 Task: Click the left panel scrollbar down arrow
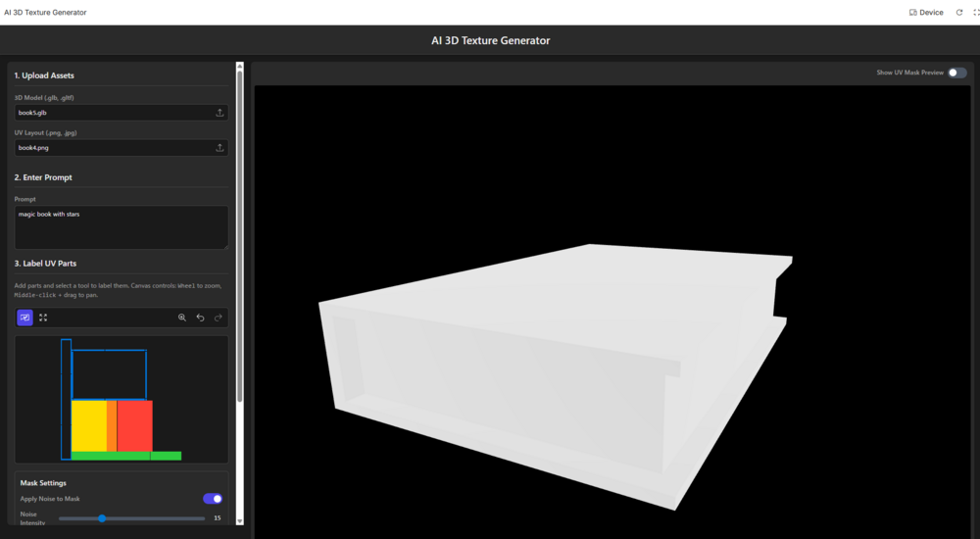pyautogui.click(x=239, y=521)
